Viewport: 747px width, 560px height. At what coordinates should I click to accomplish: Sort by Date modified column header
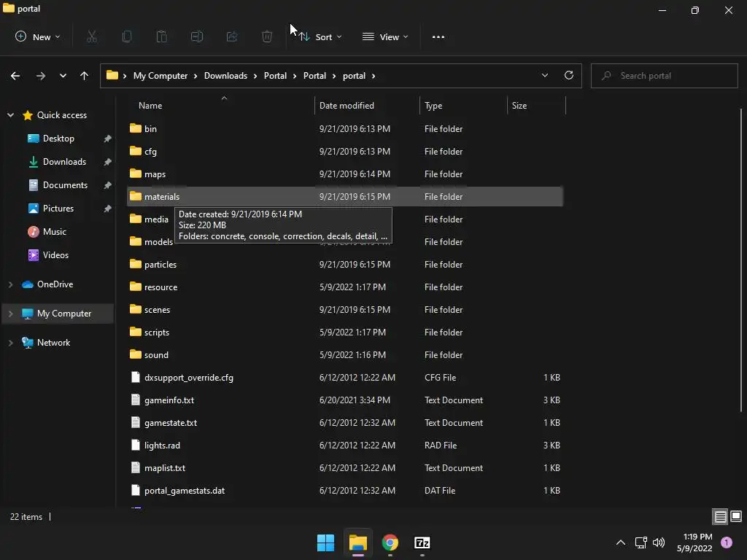pos(367,105)
